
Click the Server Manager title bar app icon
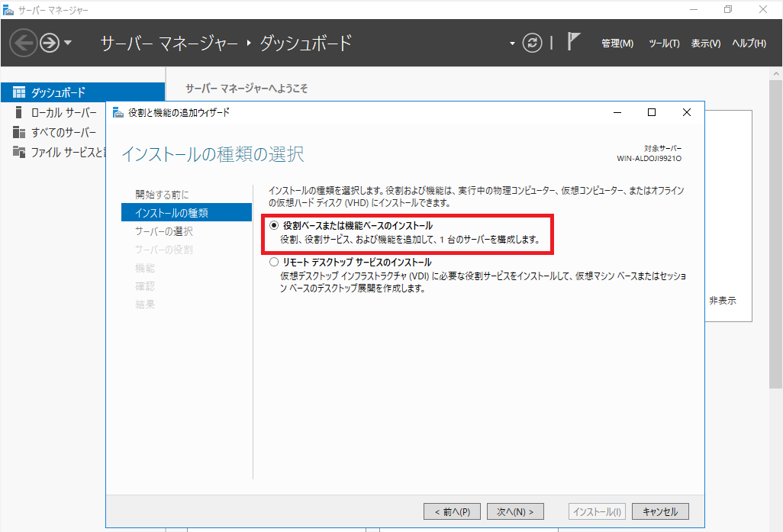[8, 9]
